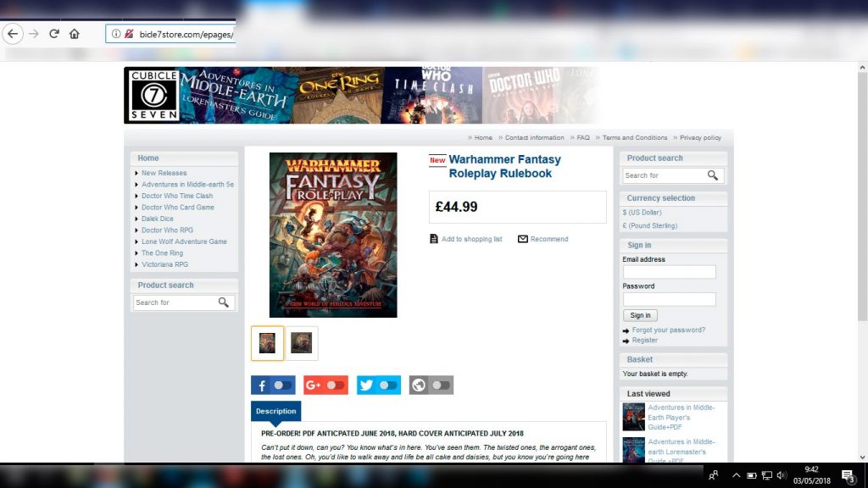Toggle the Twitter share switch
This screenshot has width=868, height=488.
(388, 385)
